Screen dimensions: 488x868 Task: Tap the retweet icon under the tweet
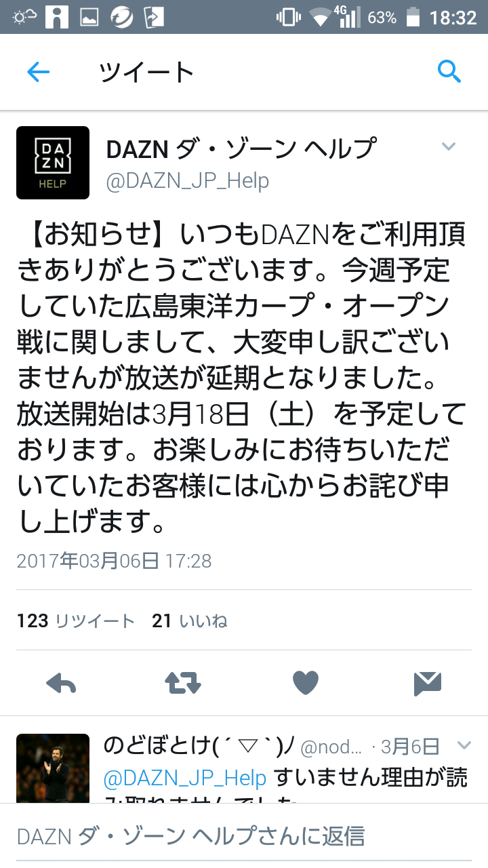pos(183,684)
